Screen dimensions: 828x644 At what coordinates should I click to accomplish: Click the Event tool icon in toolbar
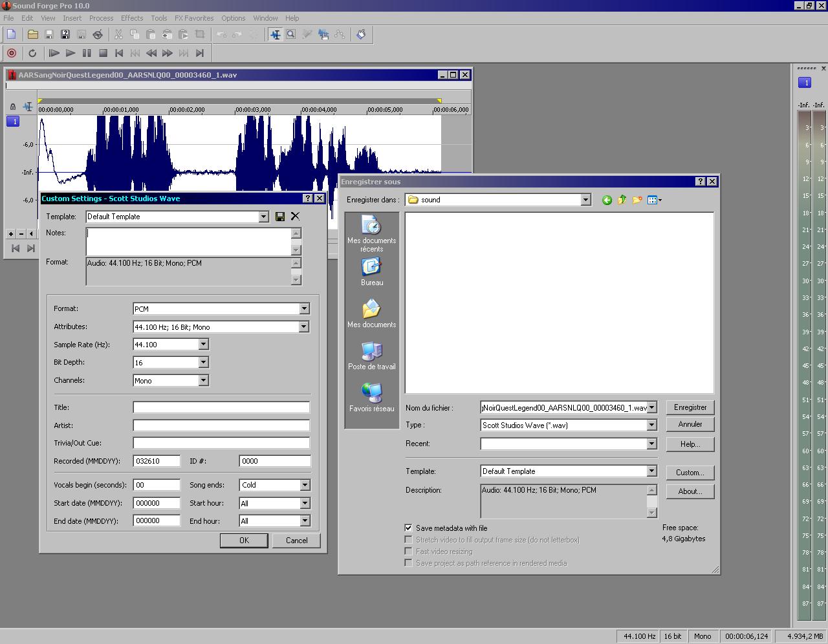coord(323,34)
